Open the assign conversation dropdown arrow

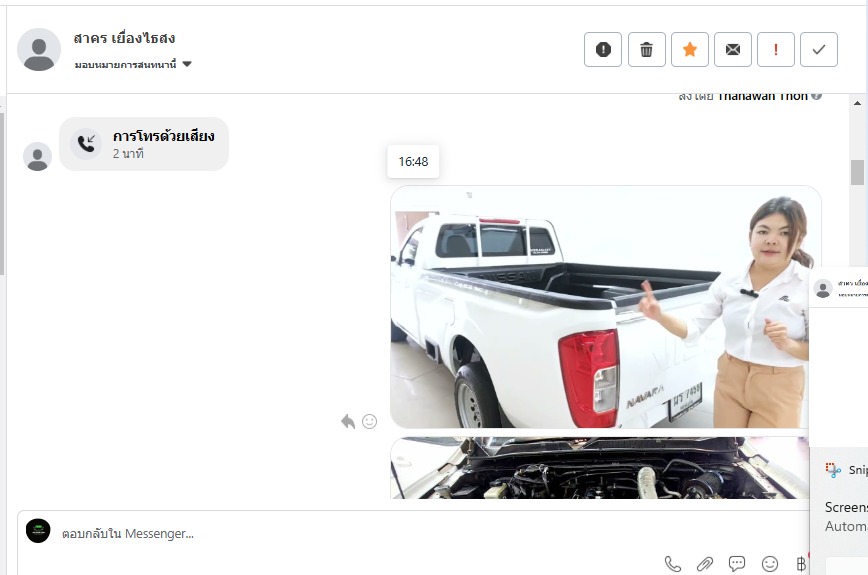click(187, 64)
